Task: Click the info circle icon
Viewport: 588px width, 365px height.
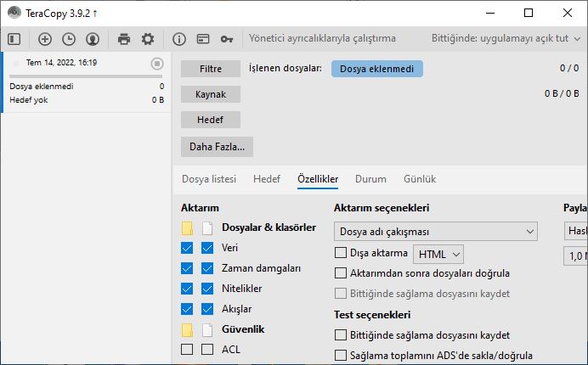Action: click(x=179, y=39)
